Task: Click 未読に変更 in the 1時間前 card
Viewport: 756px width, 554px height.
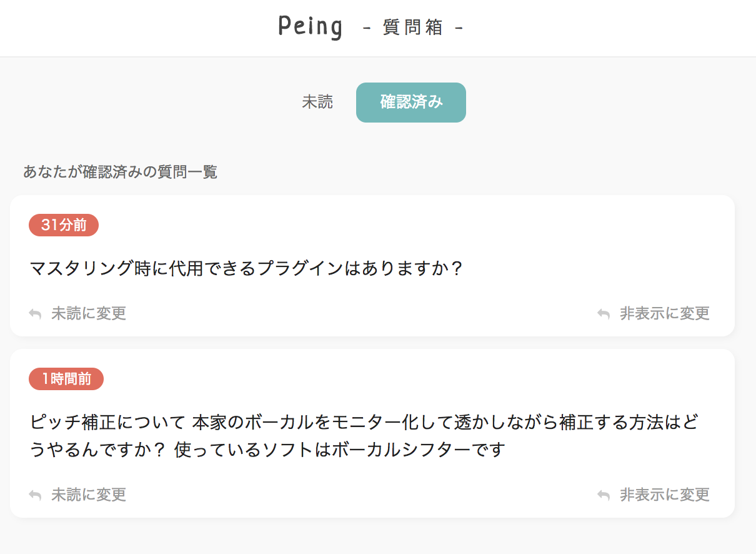Action: tap(89, 495)
